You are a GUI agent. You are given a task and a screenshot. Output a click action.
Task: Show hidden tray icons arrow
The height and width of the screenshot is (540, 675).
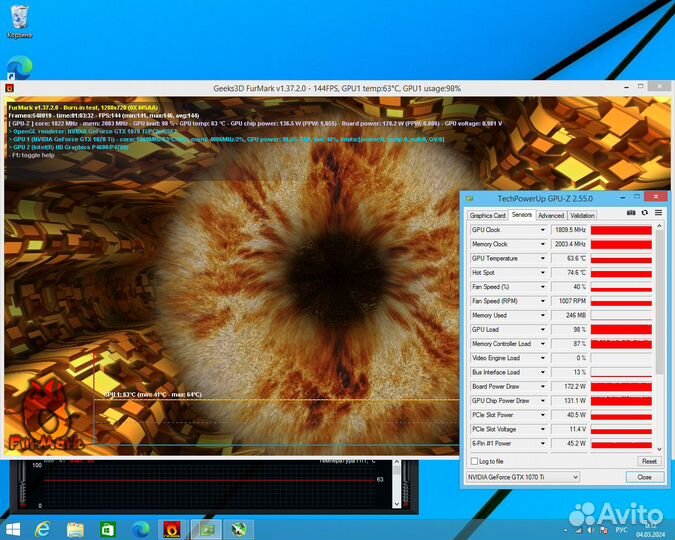[x=566, y=531]
